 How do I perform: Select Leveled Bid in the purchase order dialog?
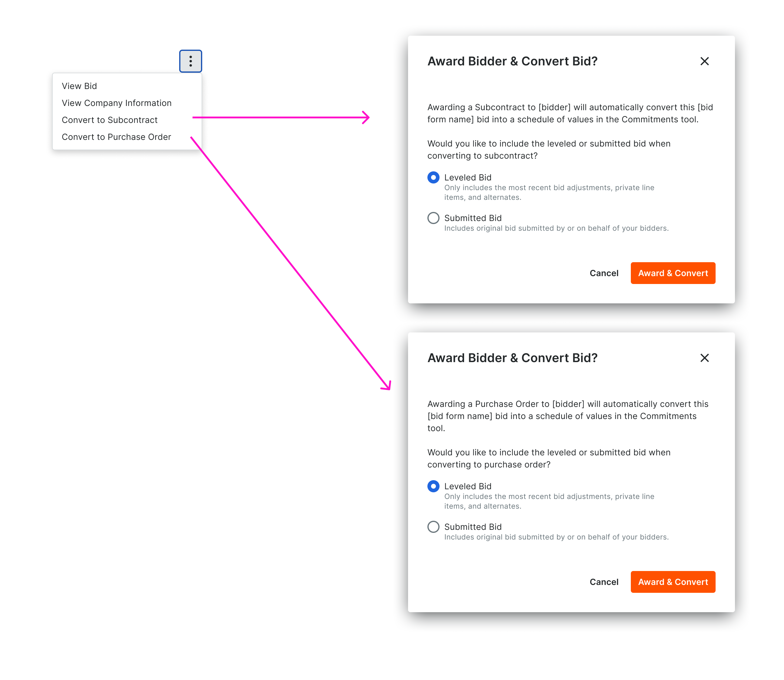[433, 486]
